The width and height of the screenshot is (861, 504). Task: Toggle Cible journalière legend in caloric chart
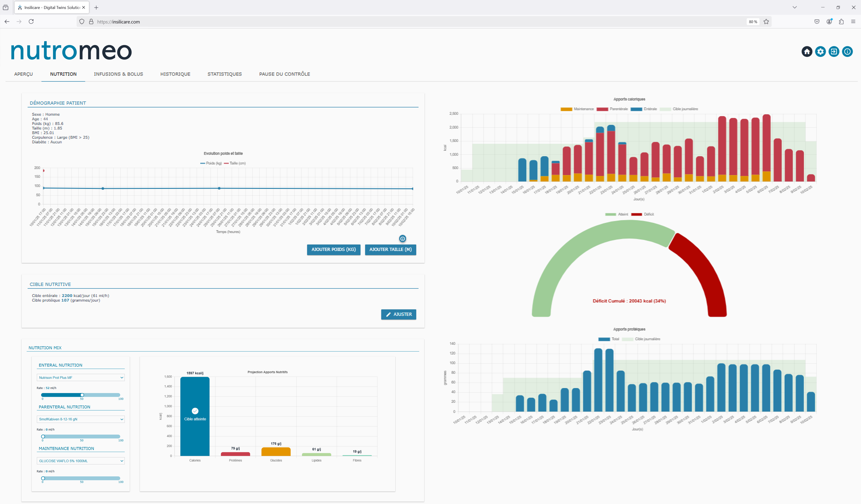[679, 109]
